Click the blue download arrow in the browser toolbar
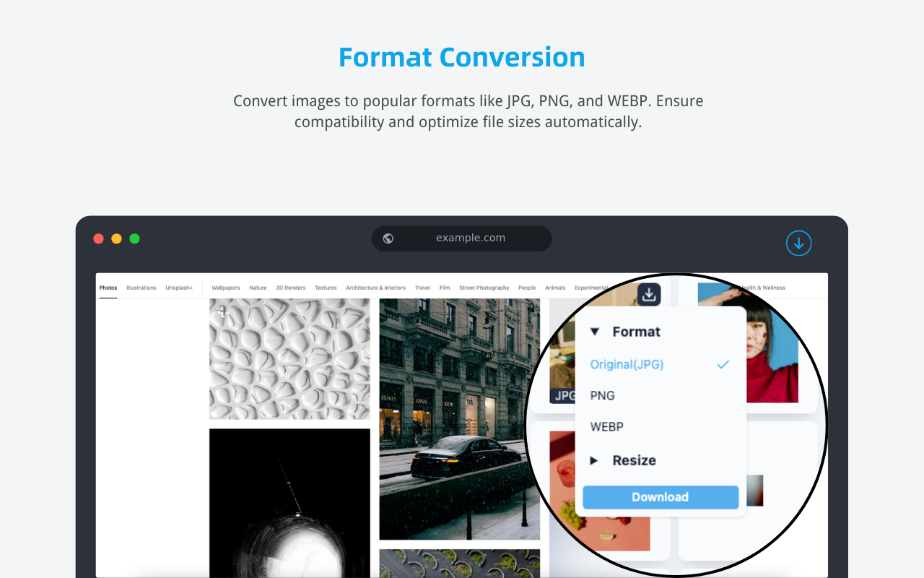 799,243
